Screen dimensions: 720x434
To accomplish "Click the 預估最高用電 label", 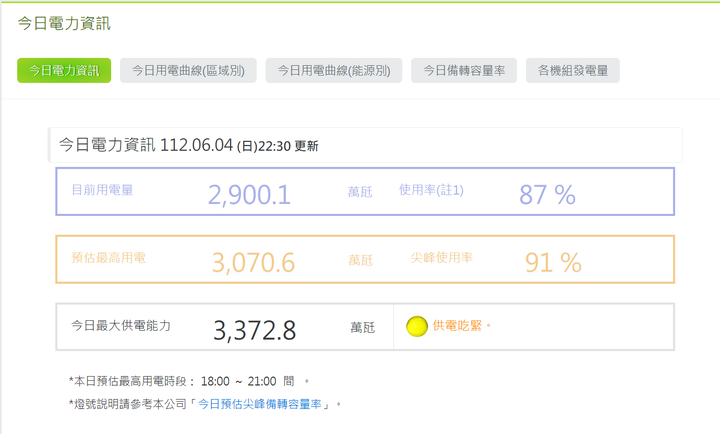I will click(108, 258).
